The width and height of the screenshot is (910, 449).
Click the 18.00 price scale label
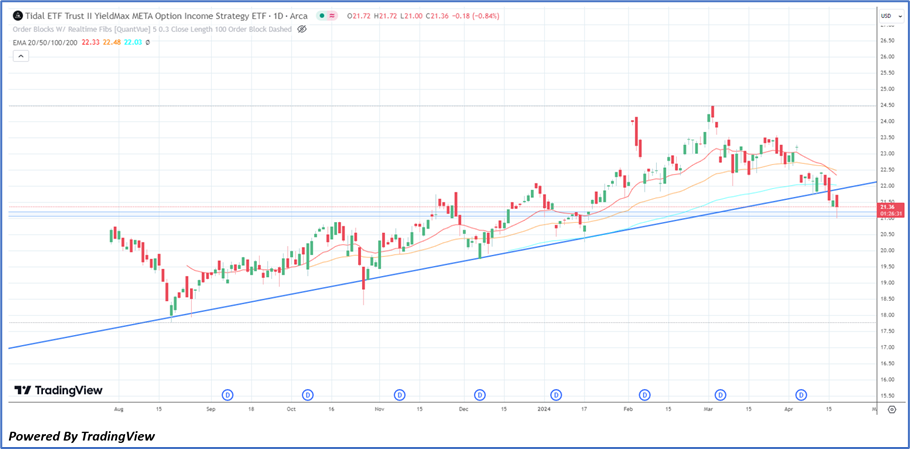[888, 315]
